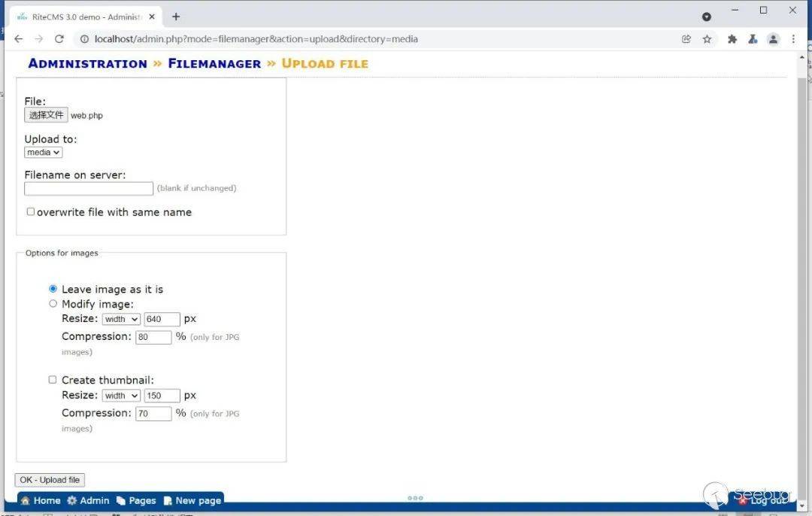Viewport: 812px width, 516px height.
Task: Select the Modify image radio button
Action: point(53,304)
